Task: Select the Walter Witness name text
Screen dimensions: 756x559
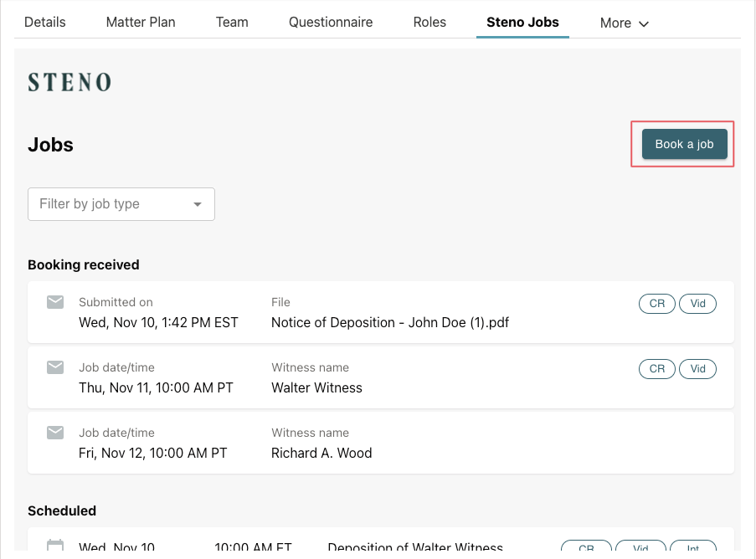Action: tap(316, 388)
